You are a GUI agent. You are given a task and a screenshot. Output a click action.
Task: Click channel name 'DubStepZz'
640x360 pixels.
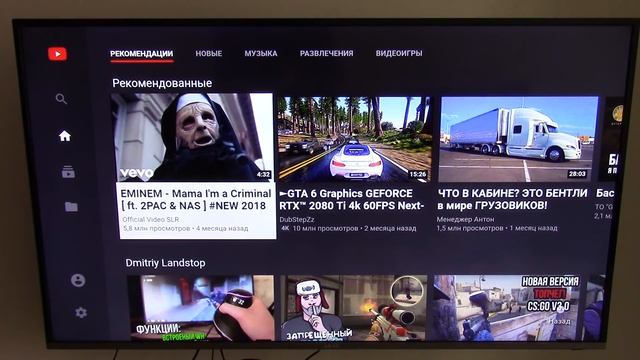[x=297, y=220]
